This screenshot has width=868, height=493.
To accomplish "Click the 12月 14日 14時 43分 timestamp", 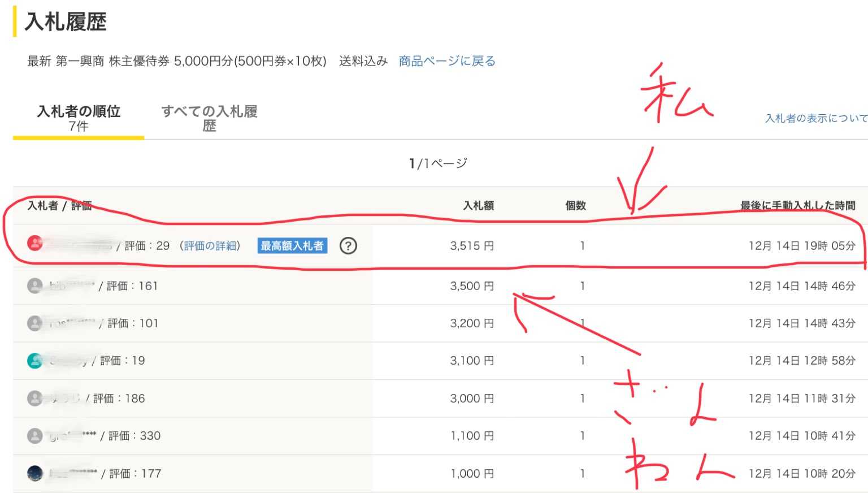I will [802, 323].
